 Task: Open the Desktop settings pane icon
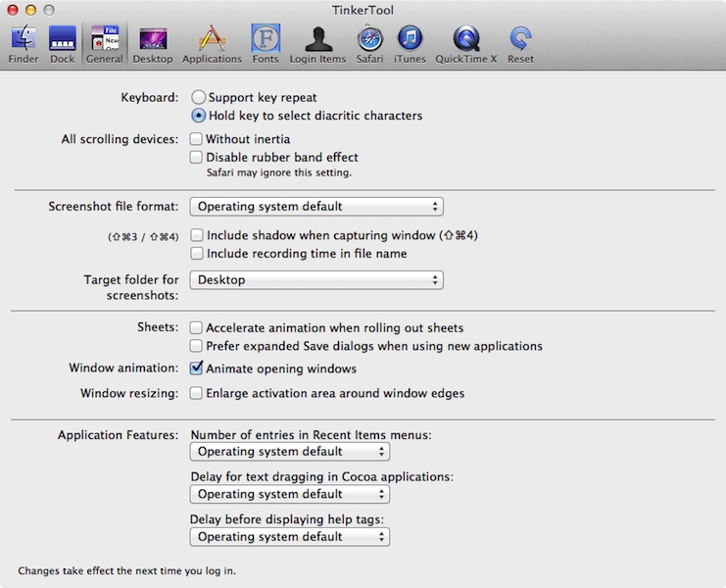pos(152,39)
